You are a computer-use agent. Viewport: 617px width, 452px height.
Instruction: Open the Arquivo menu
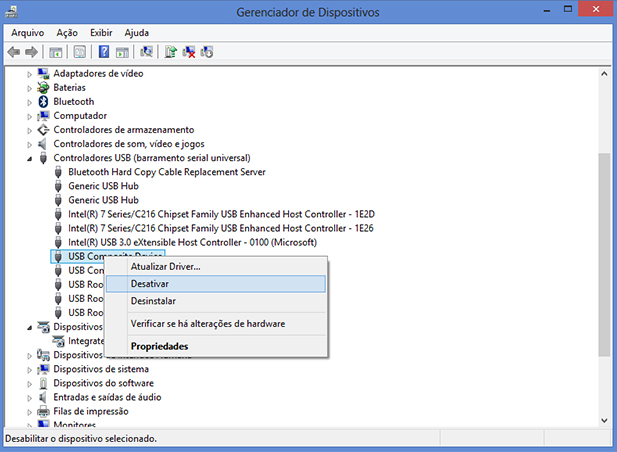coord(28,33)
